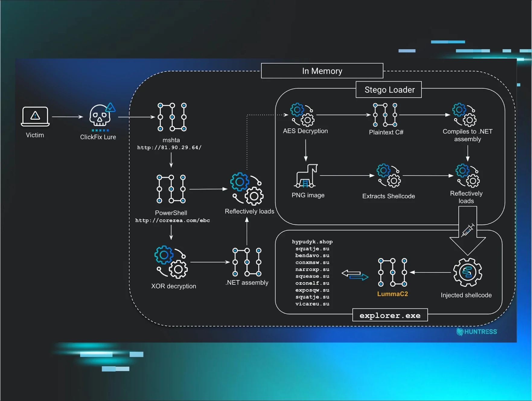
Task: Select the ClickFix Lure skull icon
Action: (100, 116)
